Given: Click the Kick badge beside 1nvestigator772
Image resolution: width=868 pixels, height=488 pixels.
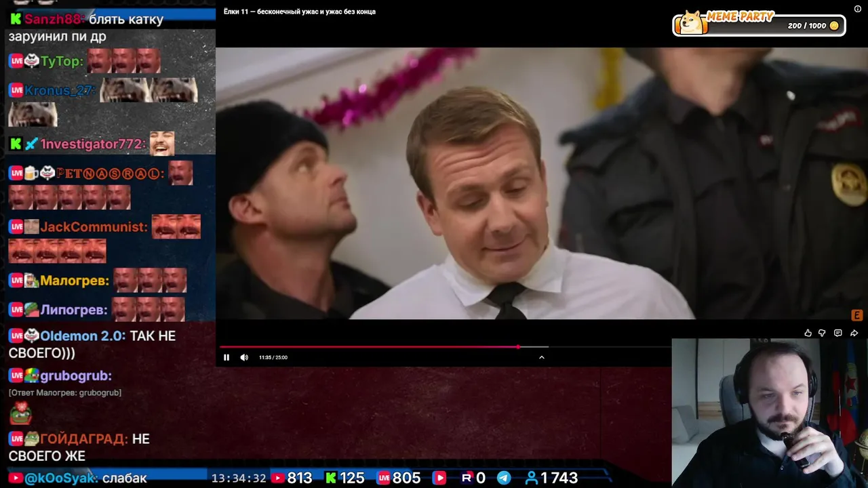Looking at the screenshot, I should 16,144.
